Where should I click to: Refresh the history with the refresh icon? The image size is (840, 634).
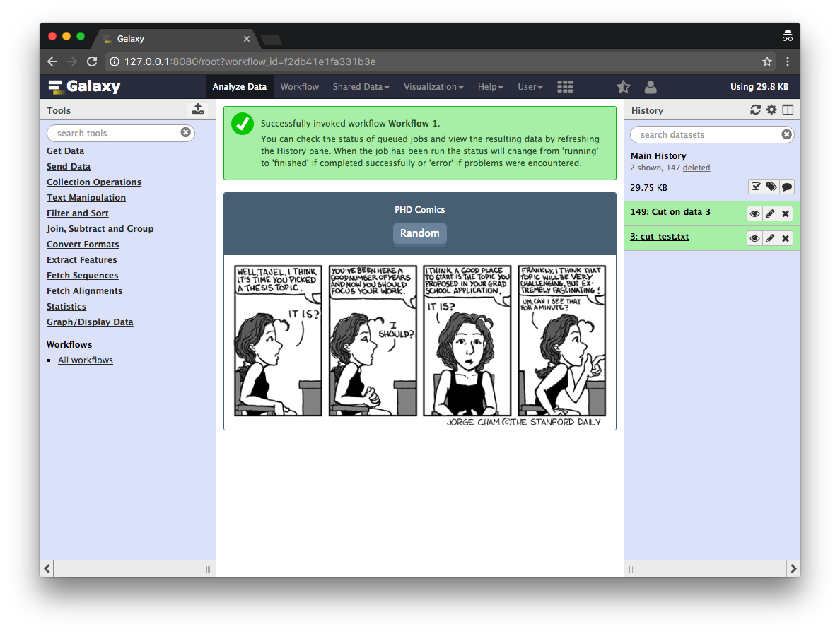[x=755, y=110]
